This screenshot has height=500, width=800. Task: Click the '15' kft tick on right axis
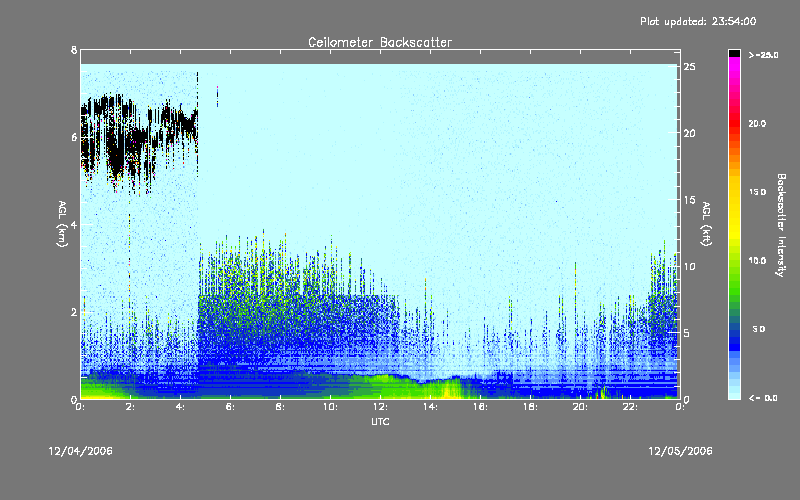689,200
